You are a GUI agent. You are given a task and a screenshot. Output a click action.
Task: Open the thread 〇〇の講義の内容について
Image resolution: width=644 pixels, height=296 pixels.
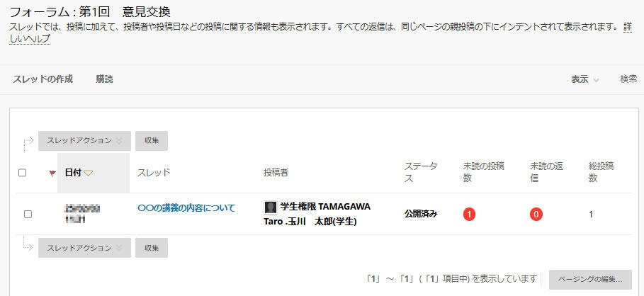(186, 207)
